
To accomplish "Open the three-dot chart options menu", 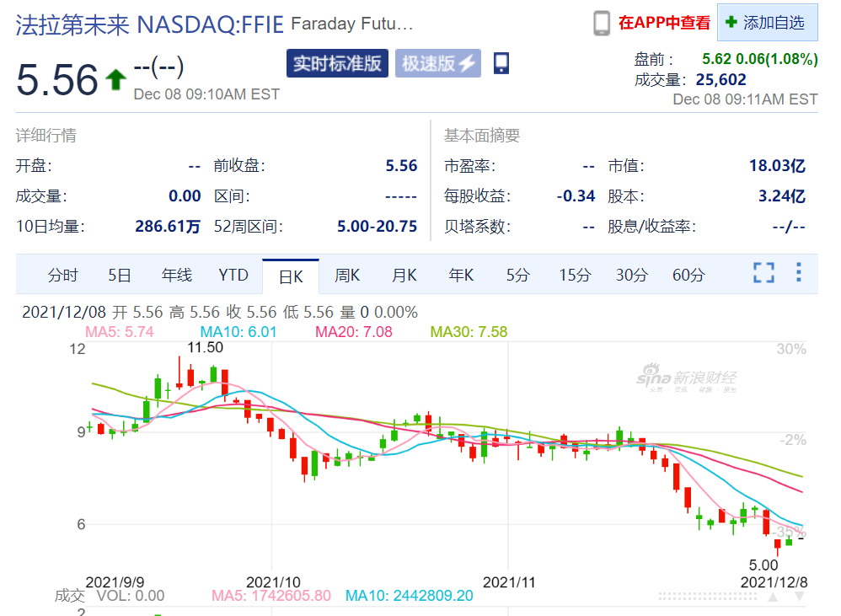I will tap(799, 272).
